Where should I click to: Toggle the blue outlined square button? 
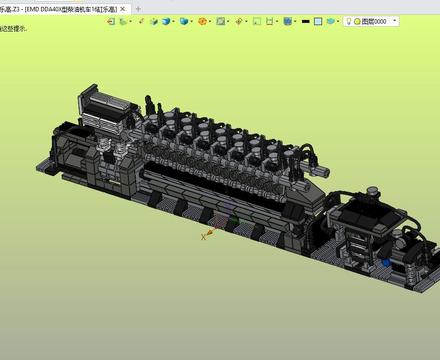tap(318, 21)
